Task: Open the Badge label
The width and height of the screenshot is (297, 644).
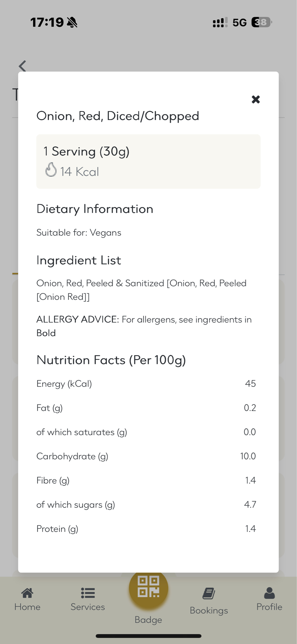Action: point(148,620)
